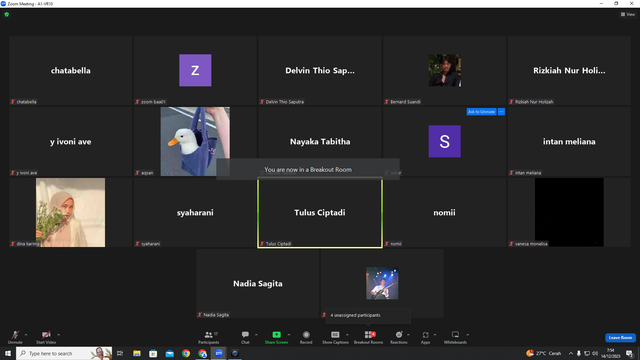This screenshot has height=360, width=640.
Task: Show hidden system tray icons
Action: coord(571,353)
